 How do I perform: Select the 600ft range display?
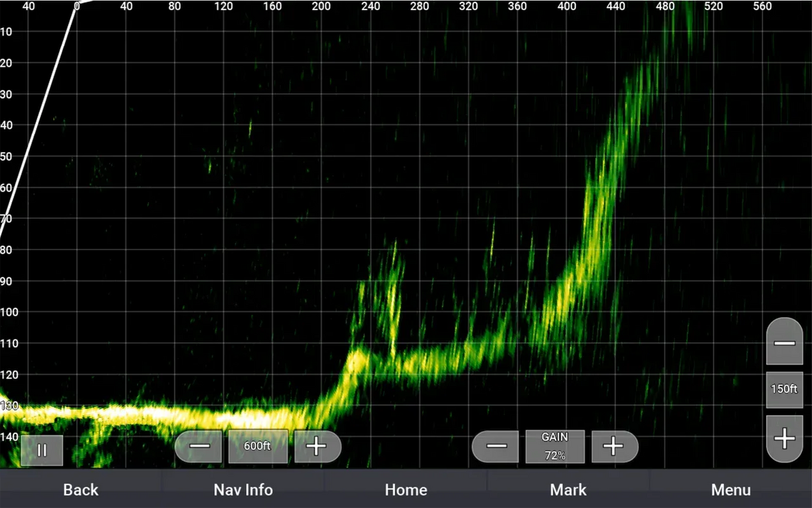click(259, 446)
